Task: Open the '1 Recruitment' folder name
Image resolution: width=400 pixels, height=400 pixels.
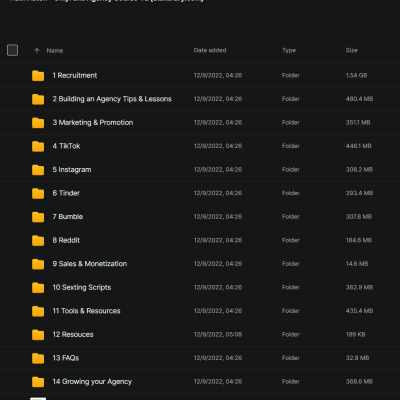Action: tap(75, 75)
